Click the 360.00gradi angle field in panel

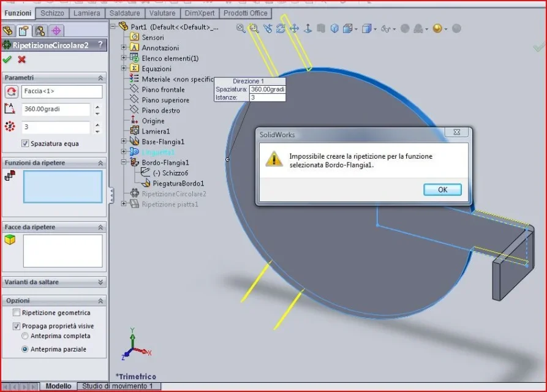56,109
